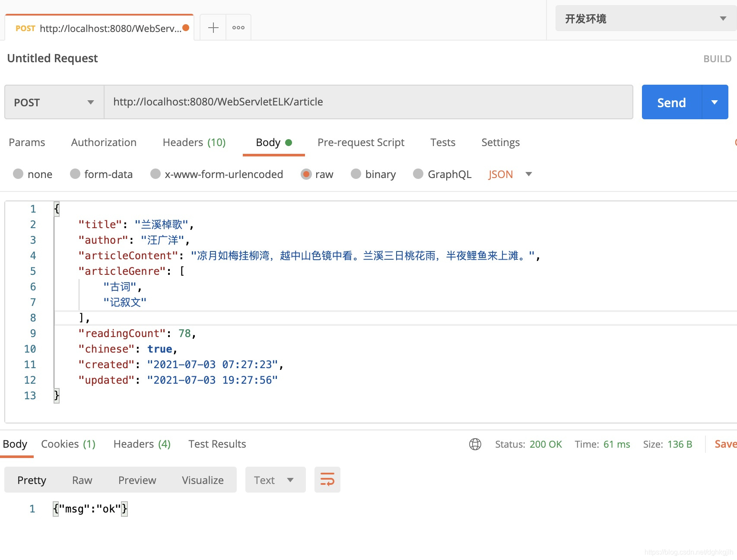
Task: Switch response view to Preview
Action: [137, 480]
